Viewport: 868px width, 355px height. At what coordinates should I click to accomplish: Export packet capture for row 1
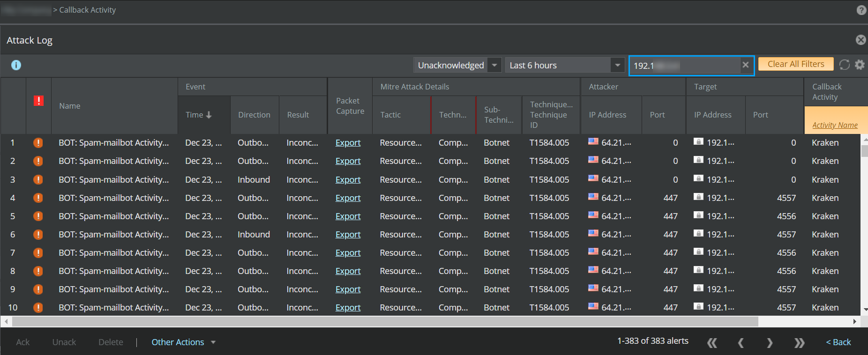coord(348,143)
